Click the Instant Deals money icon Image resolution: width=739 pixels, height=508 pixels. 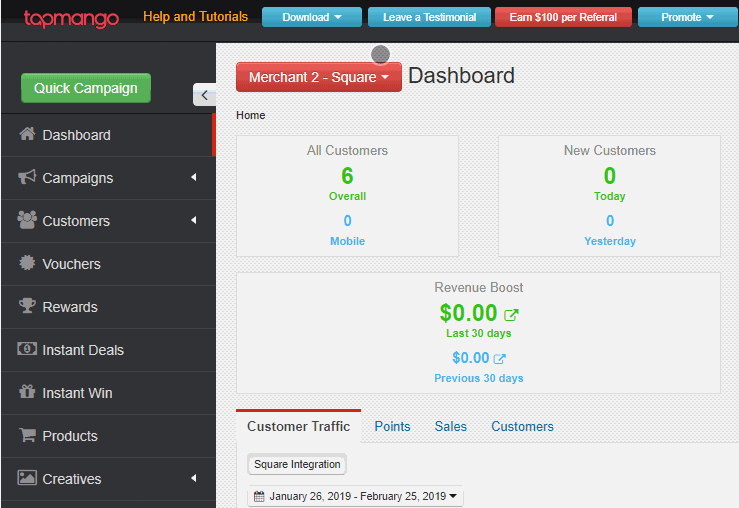coord(27,349)
